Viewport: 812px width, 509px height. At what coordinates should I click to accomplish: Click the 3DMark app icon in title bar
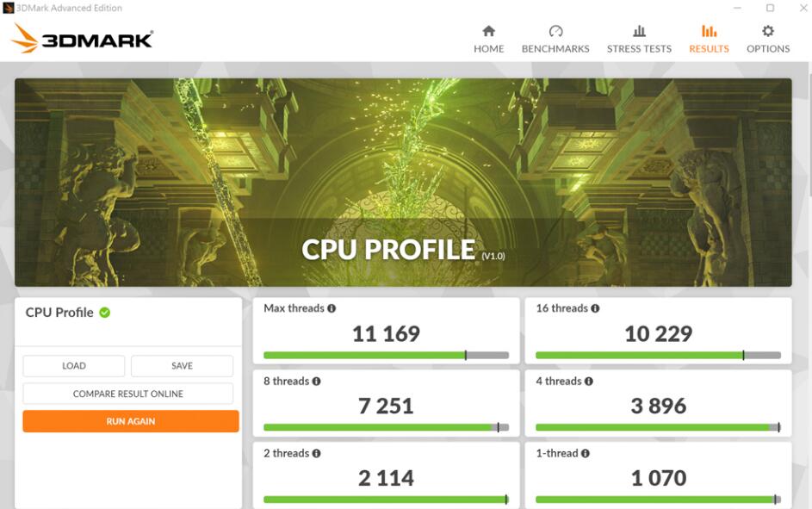coord(8,8)
